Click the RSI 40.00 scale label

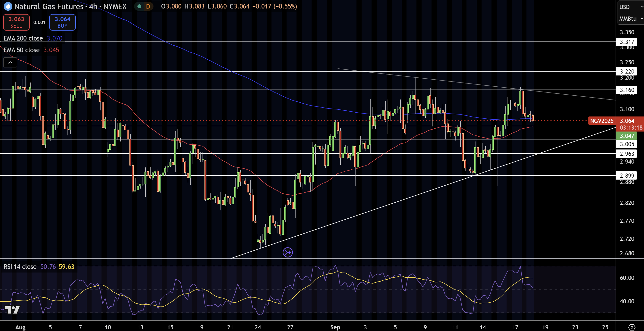pyautogui.click(x=627, y=301)
